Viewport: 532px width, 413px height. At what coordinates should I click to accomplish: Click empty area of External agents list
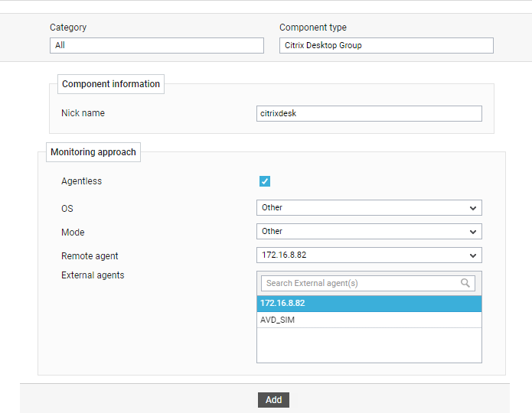(369, 345)
